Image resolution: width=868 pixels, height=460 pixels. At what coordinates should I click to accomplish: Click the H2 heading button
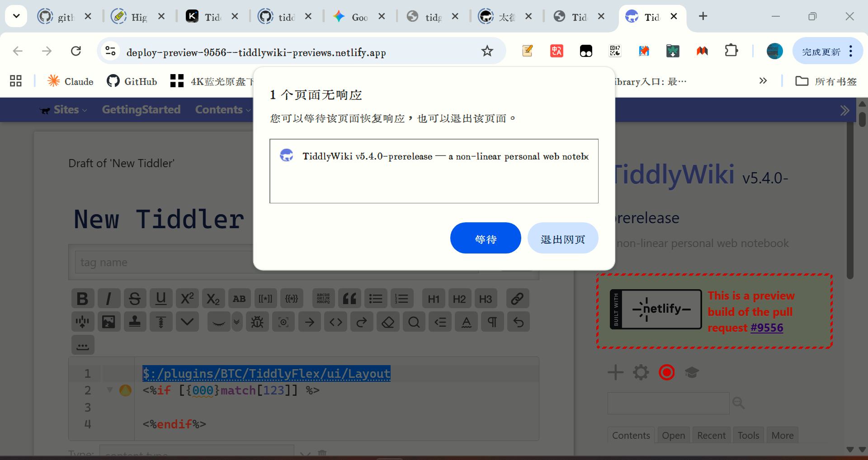coord(459,299)
